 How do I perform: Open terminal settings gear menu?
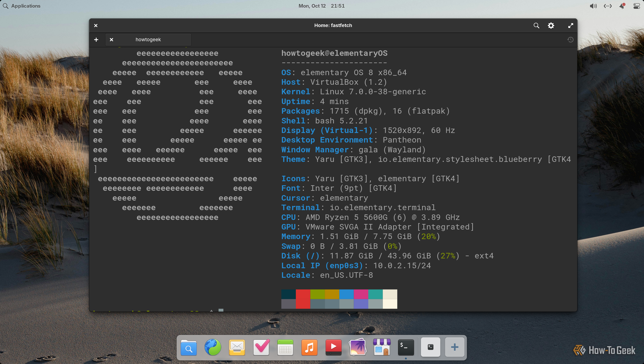tap(551, 25)
